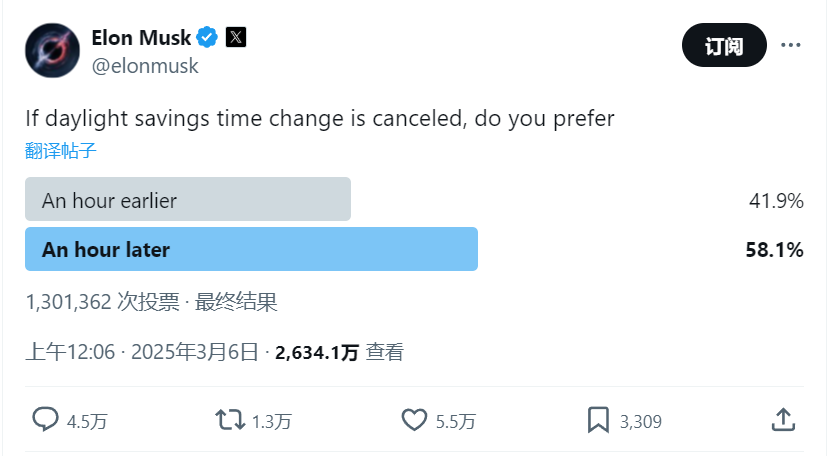Click the @elonmusk handle
The width and height of the screenshot is (836, 456).
(x=145, y=66)
